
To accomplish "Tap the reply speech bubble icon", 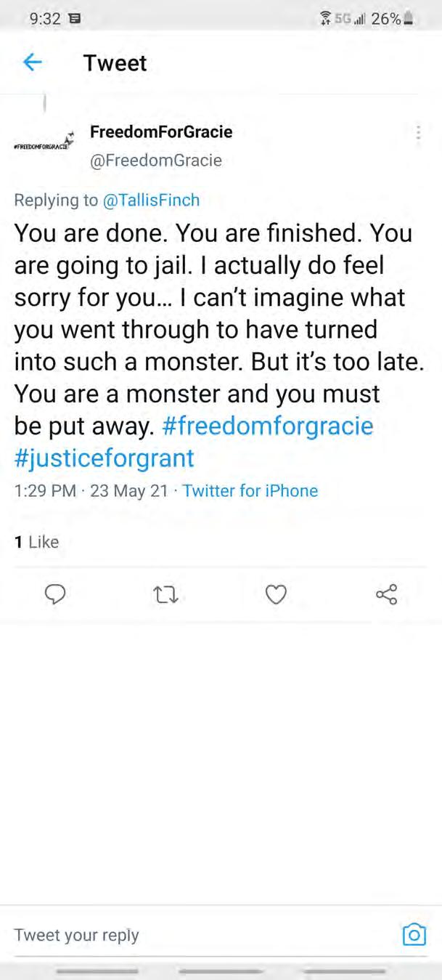I will click(x=55, y=595).
